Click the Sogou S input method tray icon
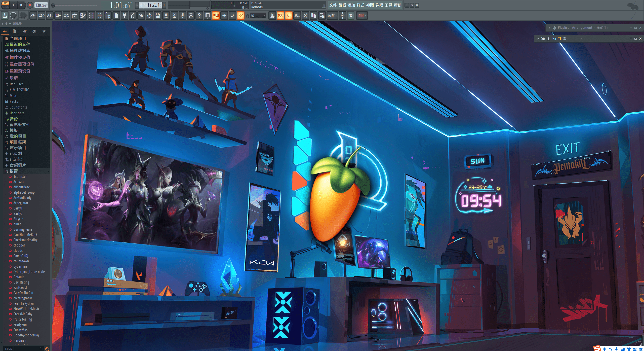This screenshot has height=351, width=644. pyautogui.click(x=597, y=348)
